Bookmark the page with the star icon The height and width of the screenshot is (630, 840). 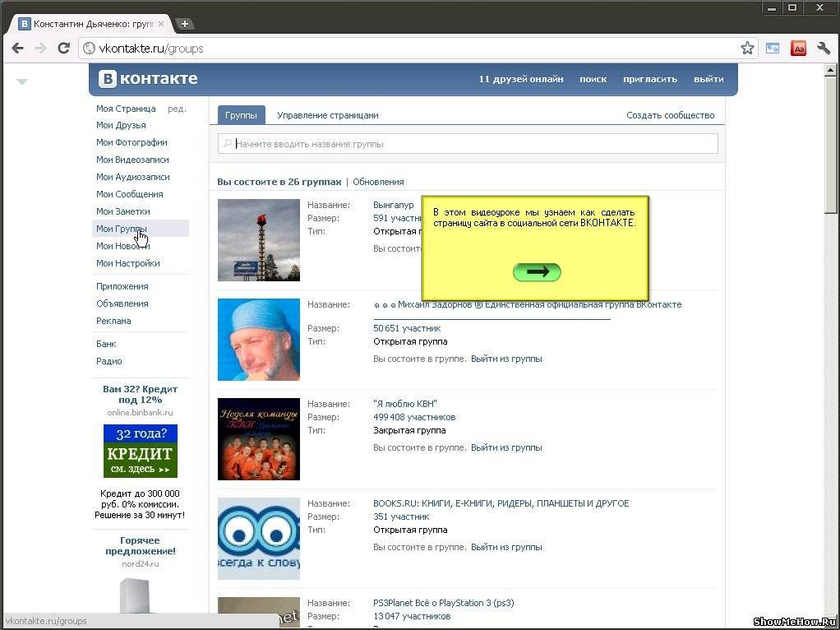pos(747,49)
